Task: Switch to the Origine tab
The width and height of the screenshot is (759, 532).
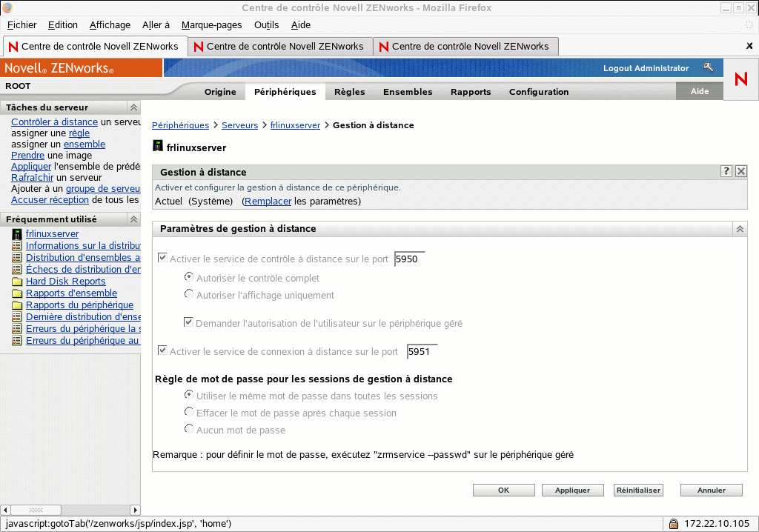Action: [x=220, y=92]
